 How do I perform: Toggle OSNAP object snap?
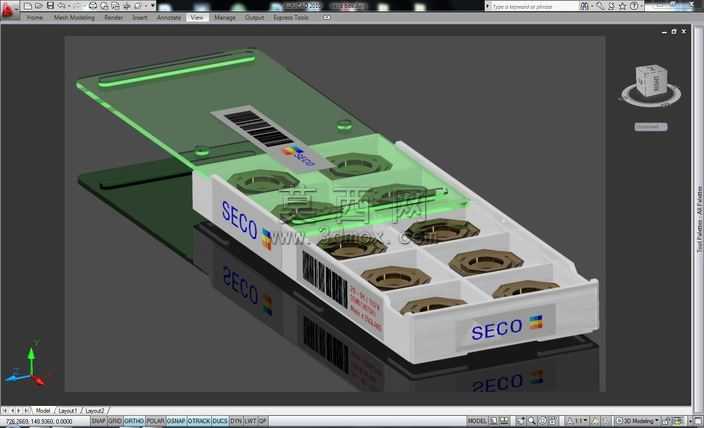coord(176,421)
